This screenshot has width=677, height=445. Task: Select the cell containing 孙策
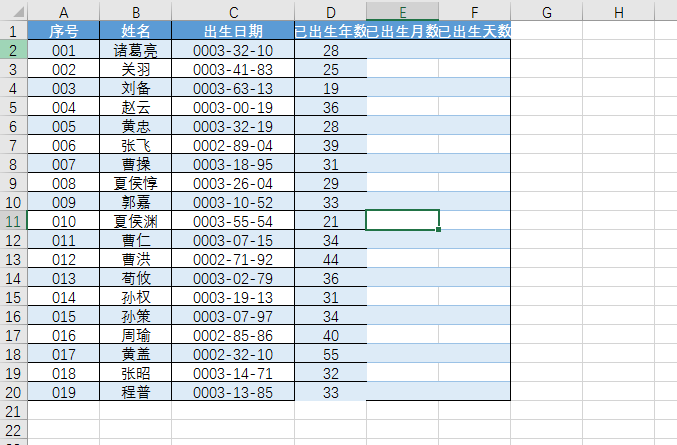tap(136, 316)
